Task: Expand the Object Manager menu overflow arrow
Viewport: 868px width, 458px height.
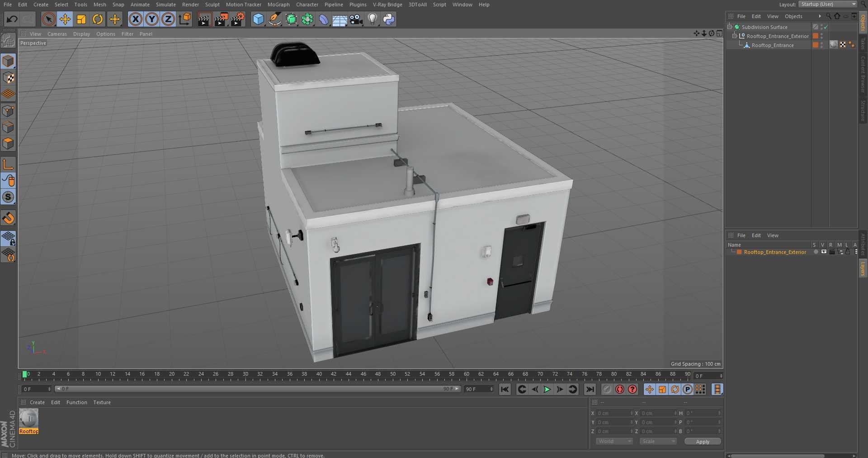Action: click(x=820, y=16)
